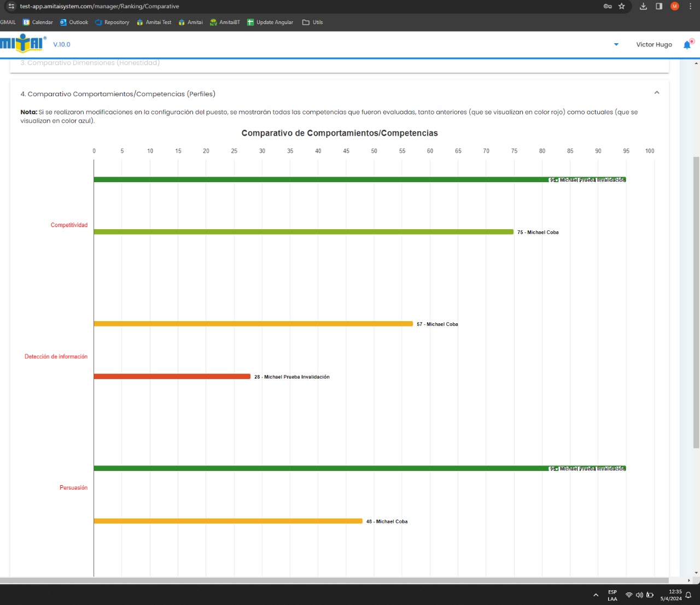Viewport: 700px width, 605px height.
Task: Open the Amitai Test bookmark
Action: click(x=154, y=22)
